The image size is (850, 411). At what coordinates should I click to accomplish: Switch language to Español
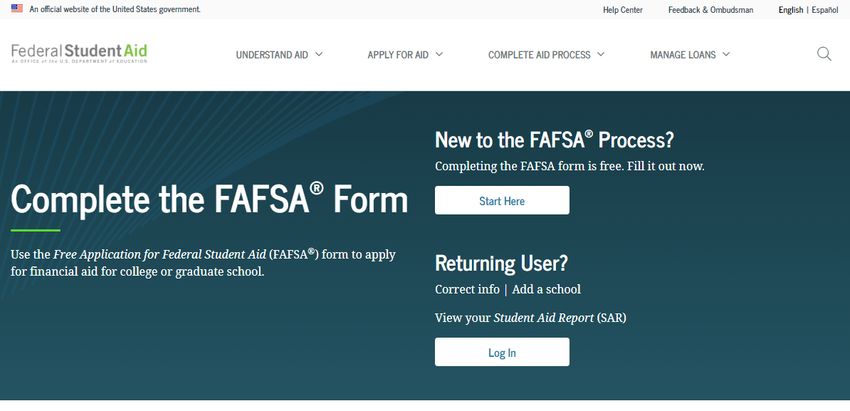pos(825,10)
